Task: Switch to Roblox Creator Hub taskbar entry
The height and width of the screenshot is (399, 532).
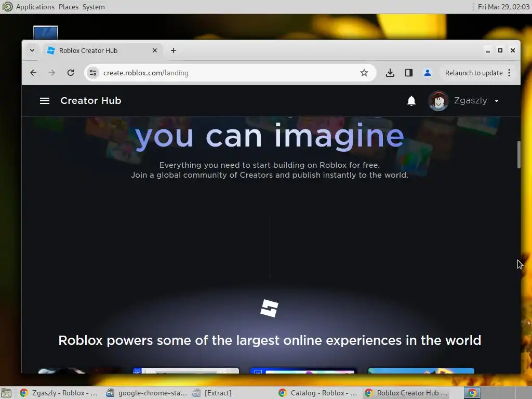Action: [x=406, y=393]
